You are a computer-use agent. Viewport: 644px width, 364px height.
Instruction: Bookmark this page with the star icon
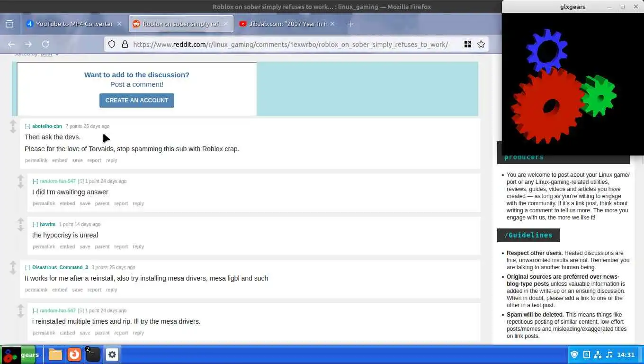(x=481, y=44)
